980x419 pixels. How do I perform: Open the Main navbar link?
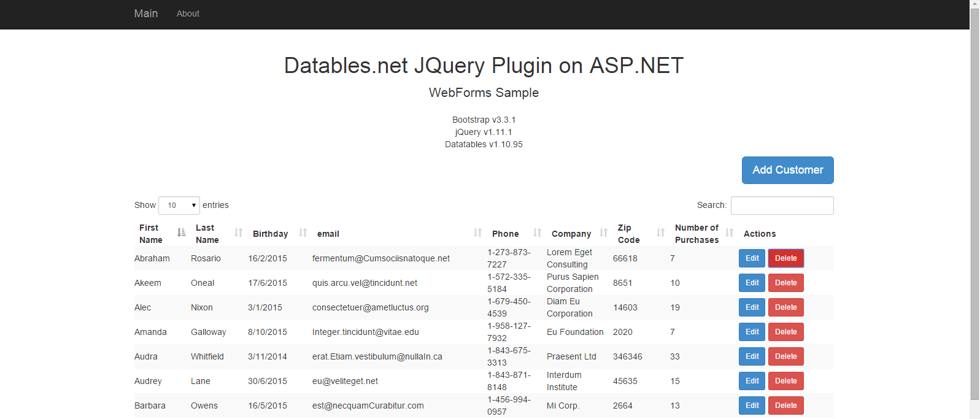click(146, 13)
